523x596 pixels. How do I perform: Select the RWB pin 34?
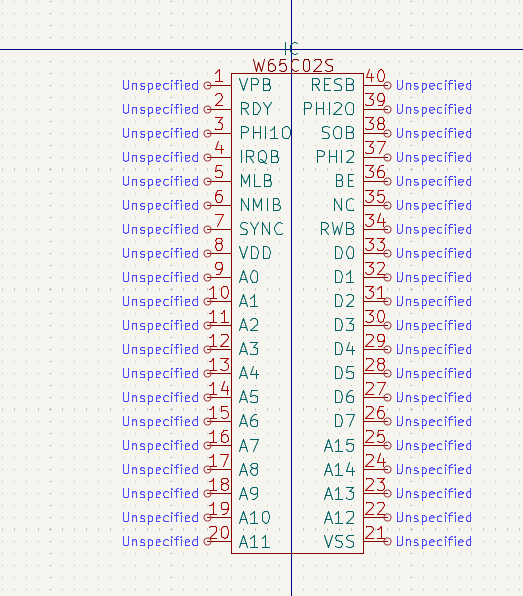tap(377, 230)
